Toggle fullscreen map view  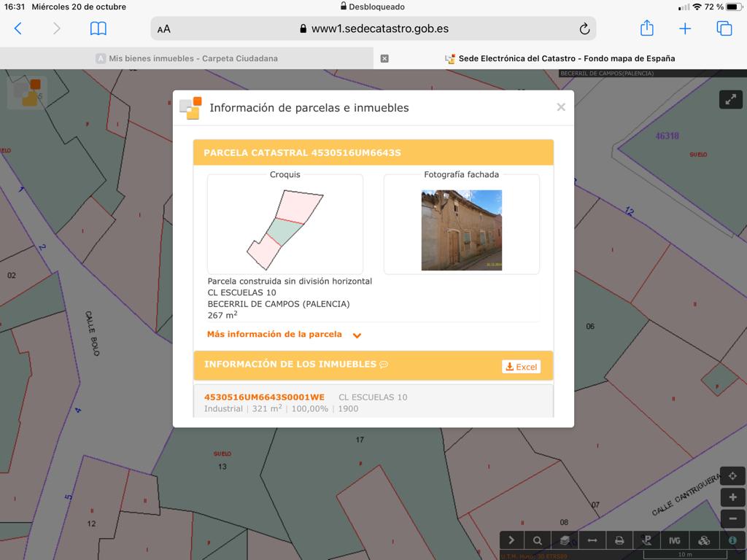(730, 100)
